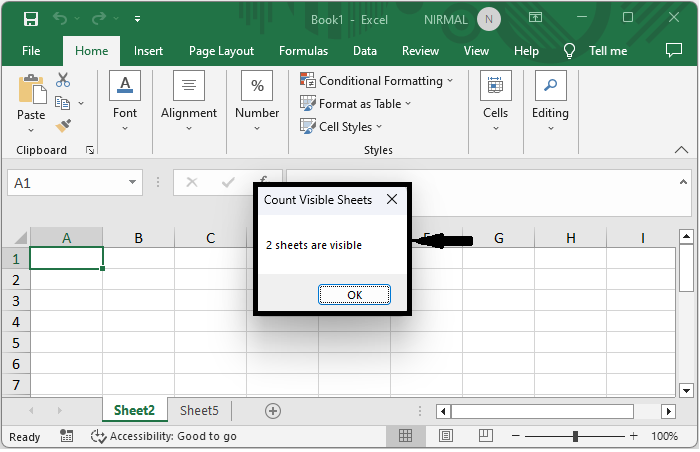Click the zoom slider handle
This screenshot has height=452, width=700.
point(575,436)
